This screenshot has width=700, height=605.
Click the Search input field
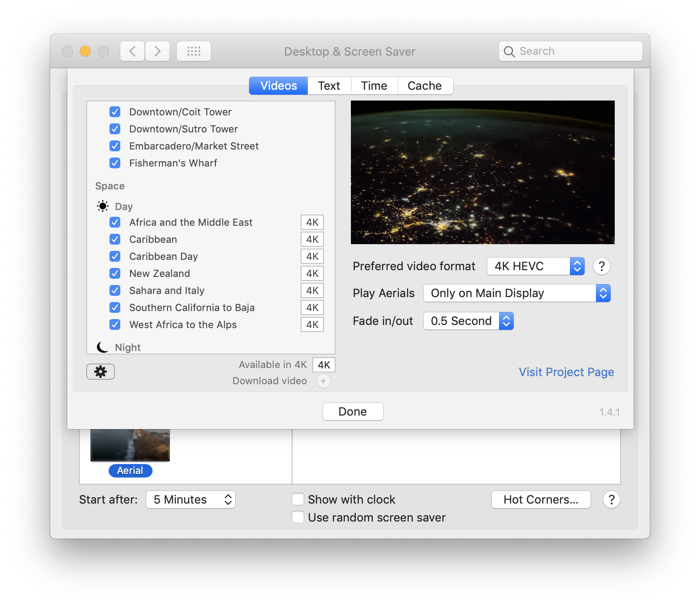click(571, 51)
